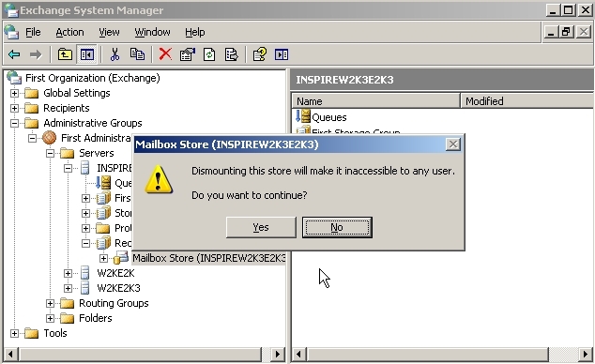This screenshot has width=595, height=364.
Task: Toggle the Show/Hide Console Tree icon
Action: tap(87, 55)
